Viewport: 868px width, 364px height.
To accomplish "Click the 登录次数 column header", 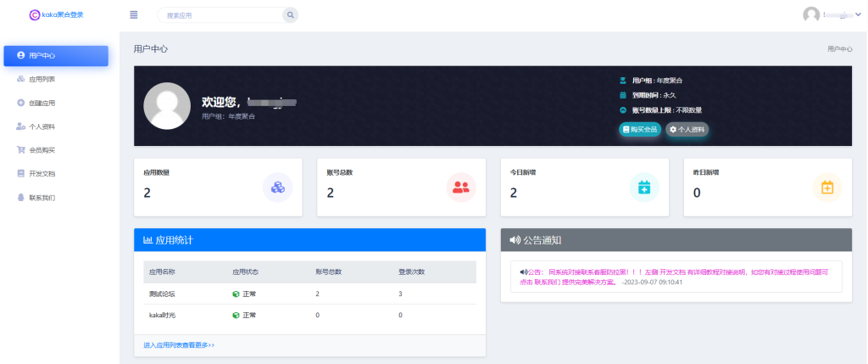I will click(x=411, y=272).
